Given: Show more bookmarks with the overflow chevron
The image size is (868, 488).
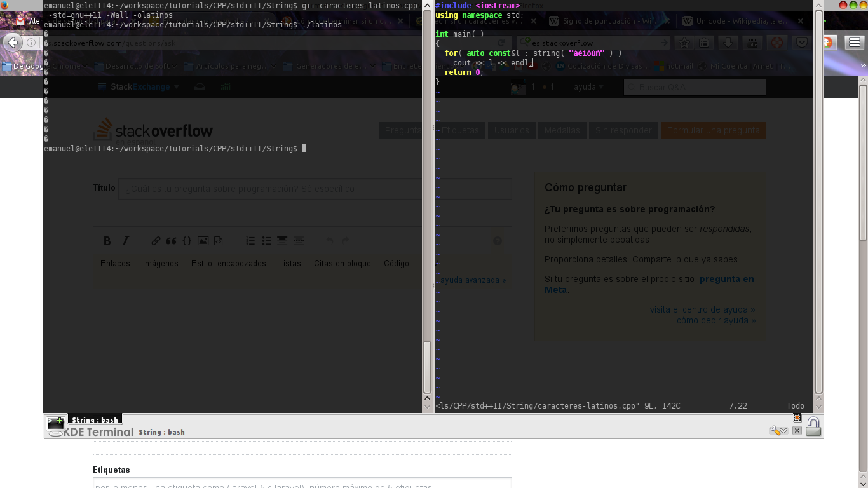Looking at the screenshot, I should click(x=863, y=65).
